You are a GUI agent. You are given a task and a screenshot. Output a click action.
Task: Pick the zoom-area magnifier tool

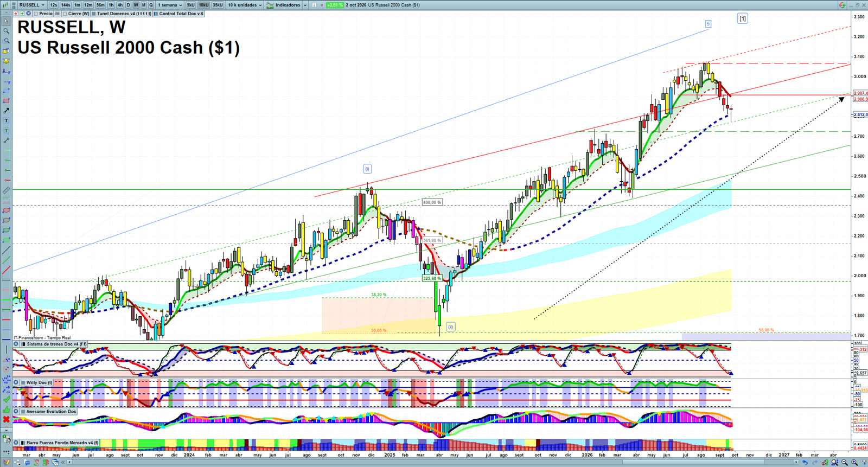click(6, 41)
